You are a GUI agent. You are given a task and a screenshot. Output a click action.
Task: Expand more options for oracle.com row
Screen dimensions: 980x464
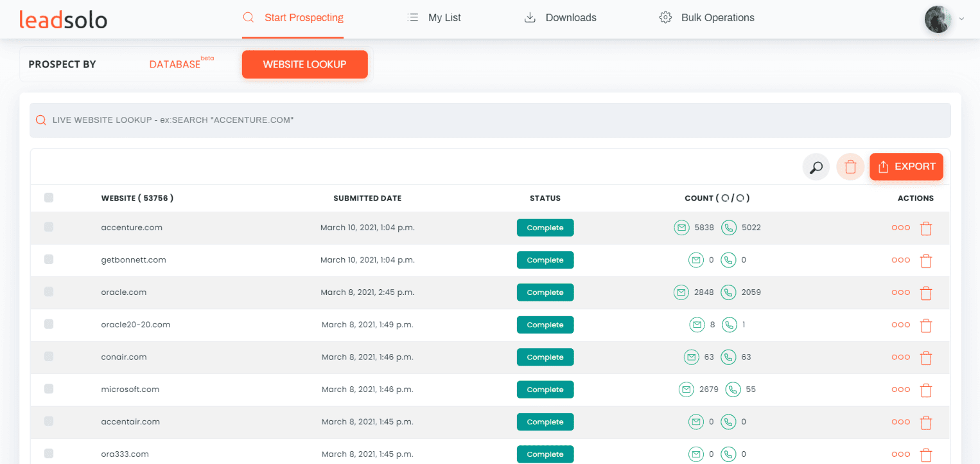900,292
